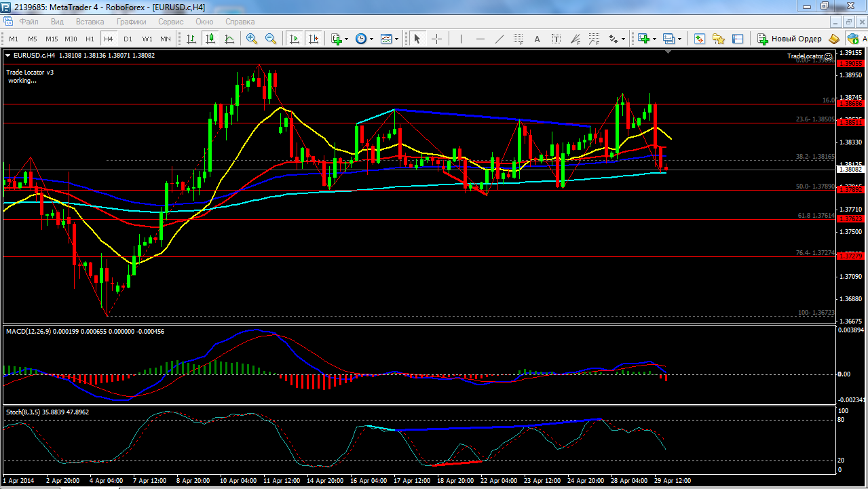The width and height of the screenshot is (868, 489).
Task: Open the Сервис menu
Action: pyautogui.click(x=171, y=22)
